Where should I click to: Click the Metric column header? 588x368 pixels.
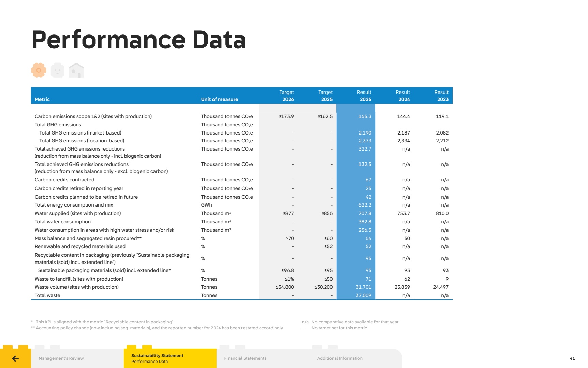[42, 99]
